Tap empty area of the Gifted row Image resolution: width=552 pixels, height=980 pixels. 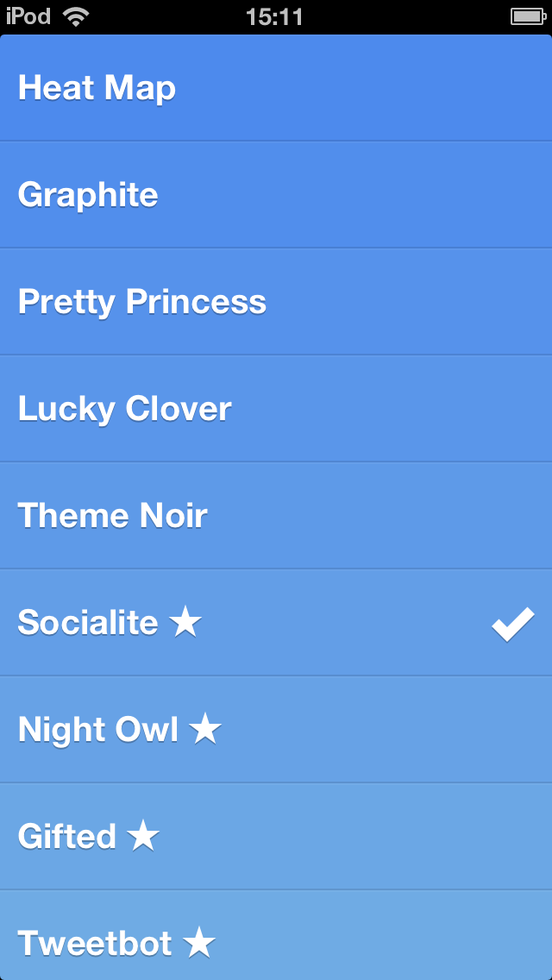tap(362, 837)
